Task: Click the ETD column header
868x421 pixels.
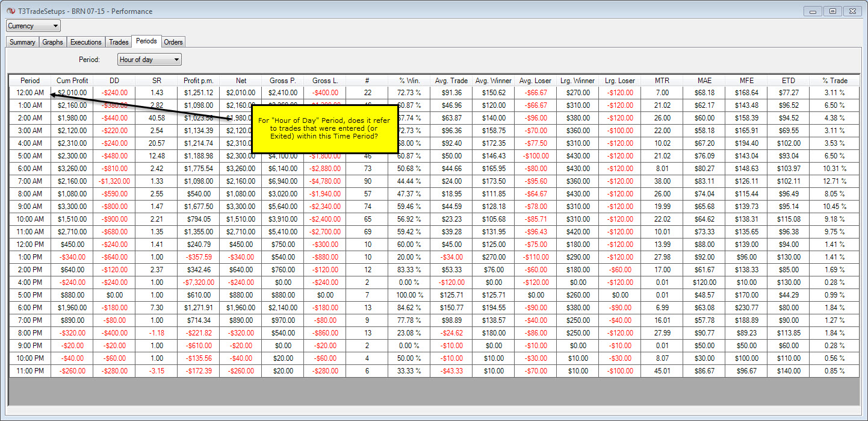Action: coord(789,80)
